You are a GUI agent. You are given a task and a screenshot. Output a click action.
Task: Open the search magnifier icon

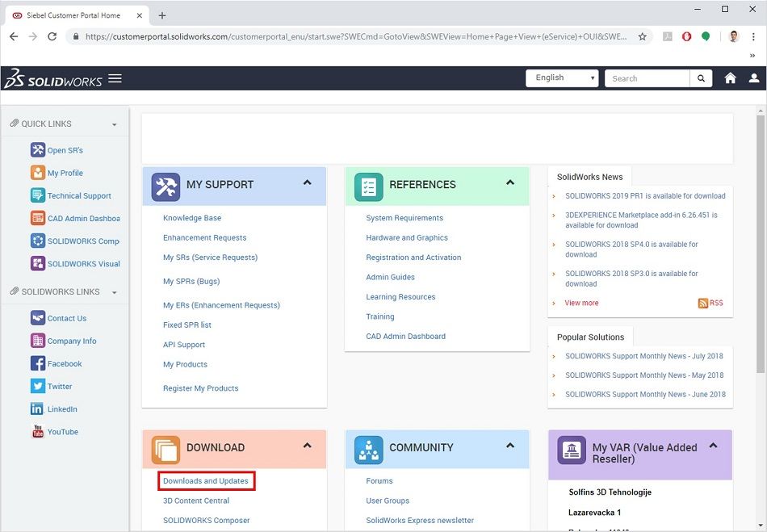(x=700, y=77)
